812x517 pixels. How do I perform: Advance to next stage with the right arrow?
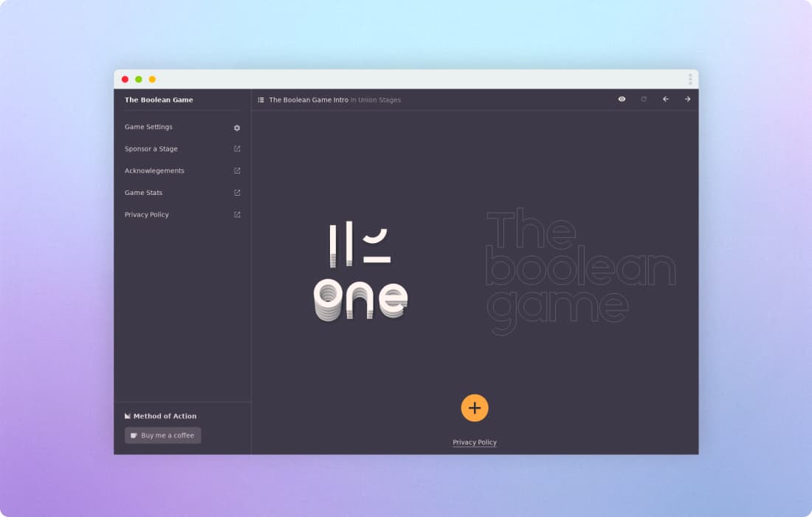(687, 99)
